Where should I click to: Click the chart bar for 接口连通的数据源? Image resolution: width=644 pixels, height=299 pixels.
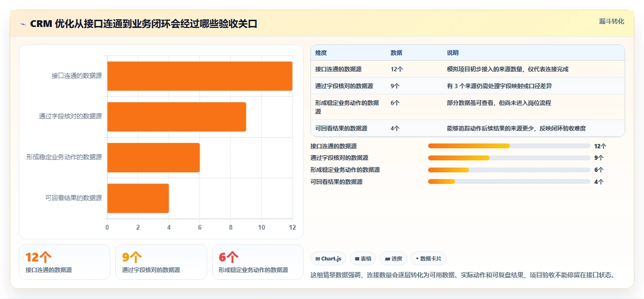pos(200,76)
